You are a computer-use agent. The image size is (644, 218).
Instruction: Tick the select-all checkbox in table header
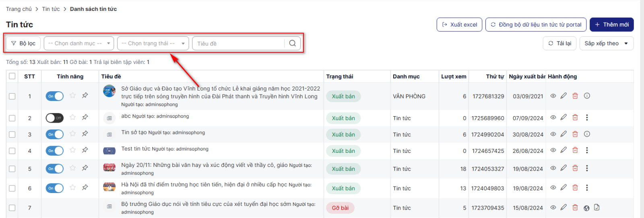click(x=12, y=76)
